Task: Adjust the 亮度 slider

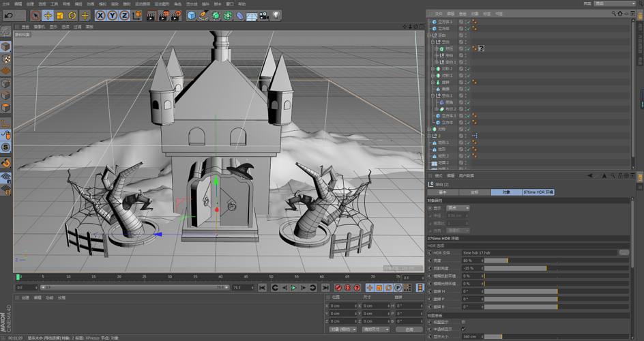Action: click(x=508, y=261)
